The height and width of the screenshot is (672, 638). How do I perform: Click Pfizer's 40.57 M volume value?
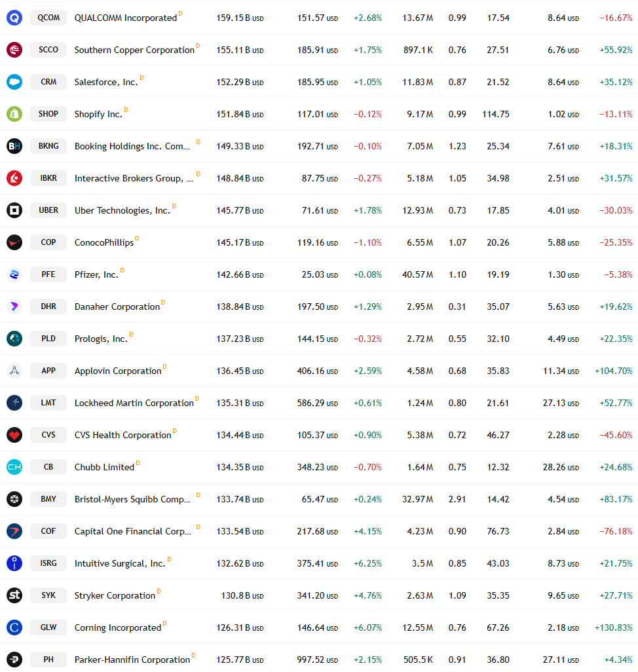pos(417,274)
